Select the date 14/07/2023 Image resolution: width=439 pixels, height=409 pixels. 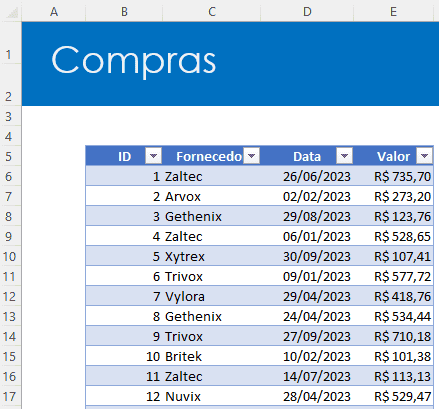tap(307, 376)
